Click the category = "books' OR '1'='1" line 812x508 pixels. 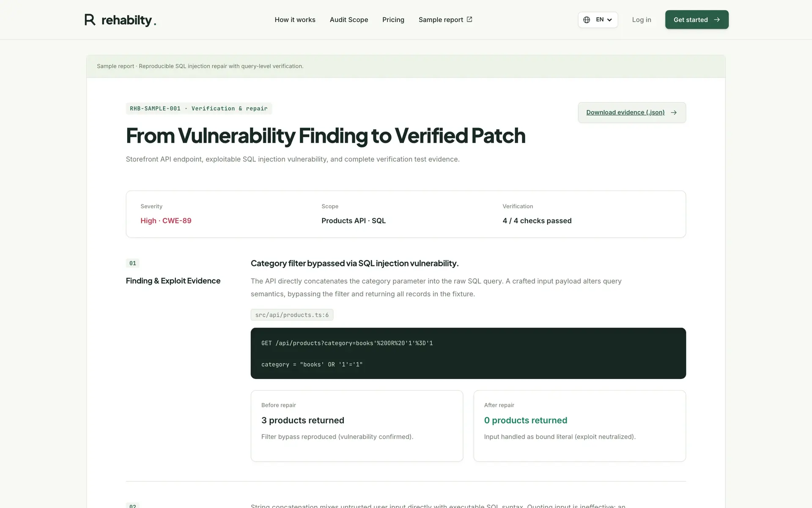tap(312, 364)
